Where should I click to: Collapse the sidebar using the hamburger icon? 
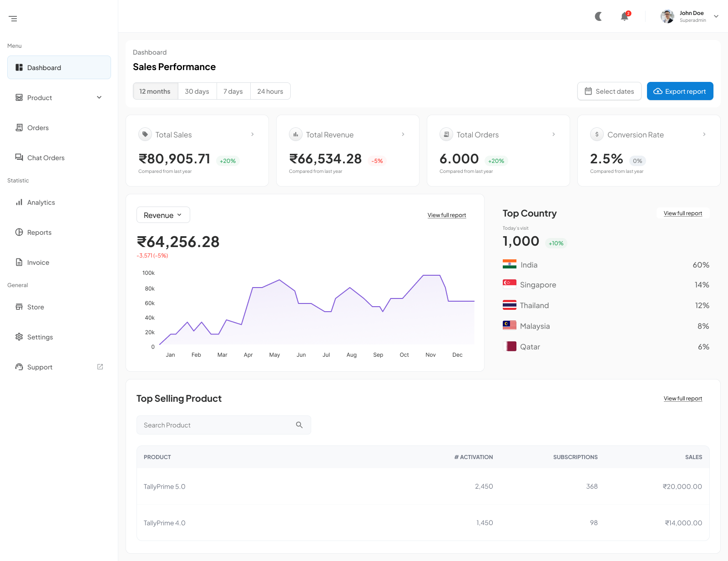point(13,19)
